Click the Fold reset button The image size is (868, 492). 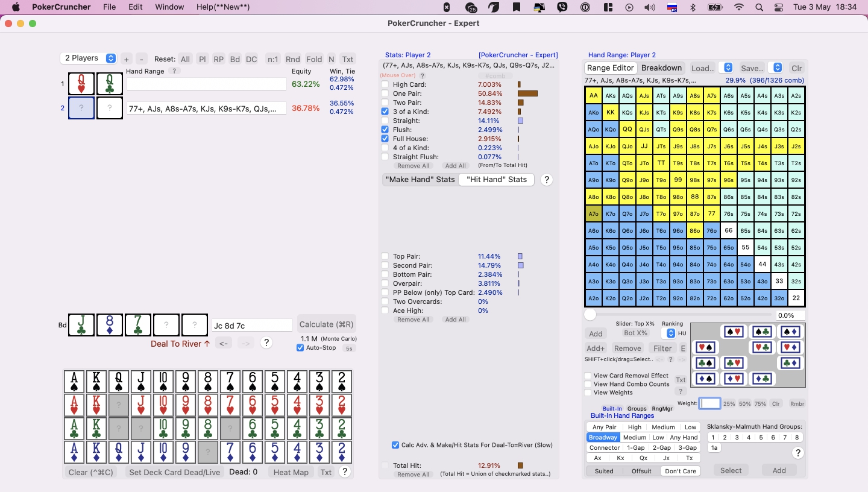coord(314,59)
